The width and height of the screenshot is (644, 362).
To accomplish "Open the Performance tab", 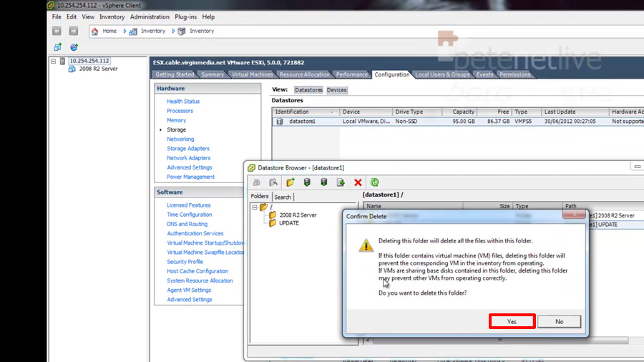I will [351, 74].
